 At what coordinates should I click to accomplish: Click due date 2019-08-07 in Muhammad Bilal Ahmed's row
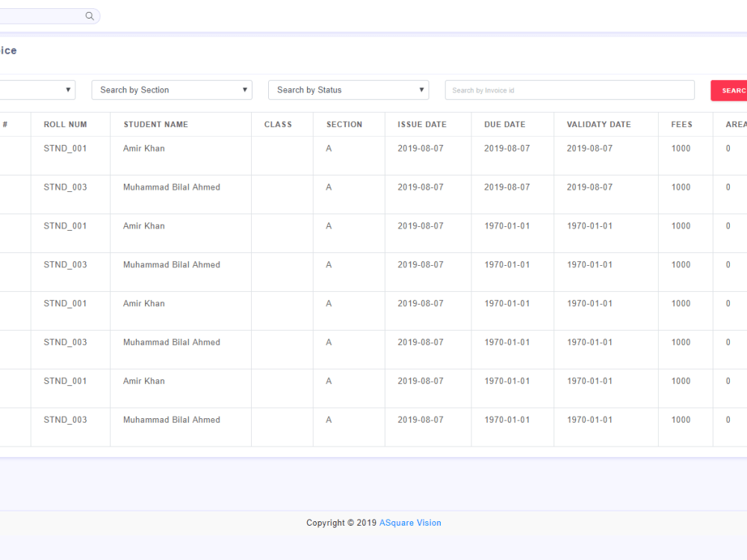tap(507, 187)
